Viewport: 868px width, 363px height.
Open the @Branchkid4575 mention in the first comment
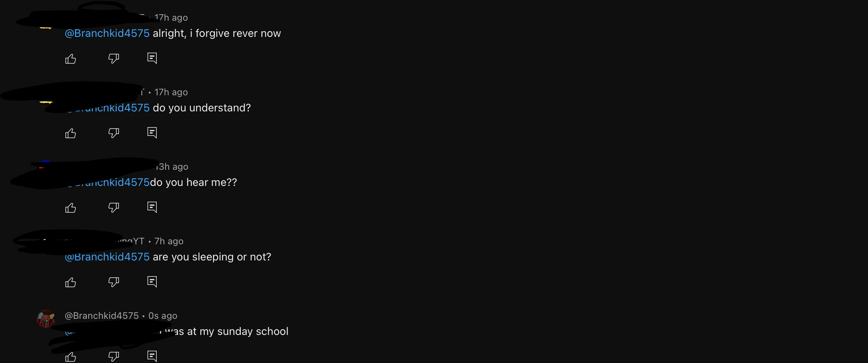pos(107,33)
